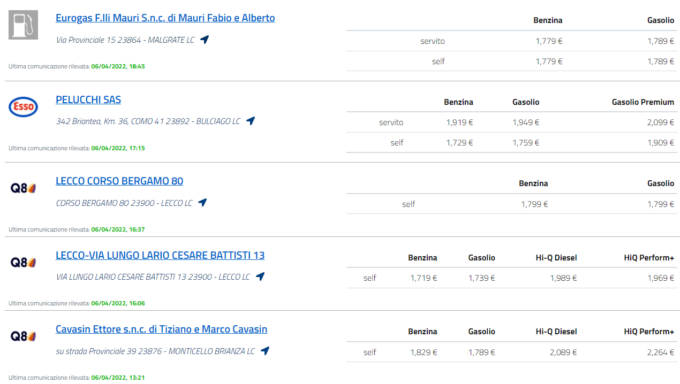The width and height of the screenshot is (680, 384).
Task: Click Cavasin HiQ Perform+ price 2,264 €
Action: 660,352
